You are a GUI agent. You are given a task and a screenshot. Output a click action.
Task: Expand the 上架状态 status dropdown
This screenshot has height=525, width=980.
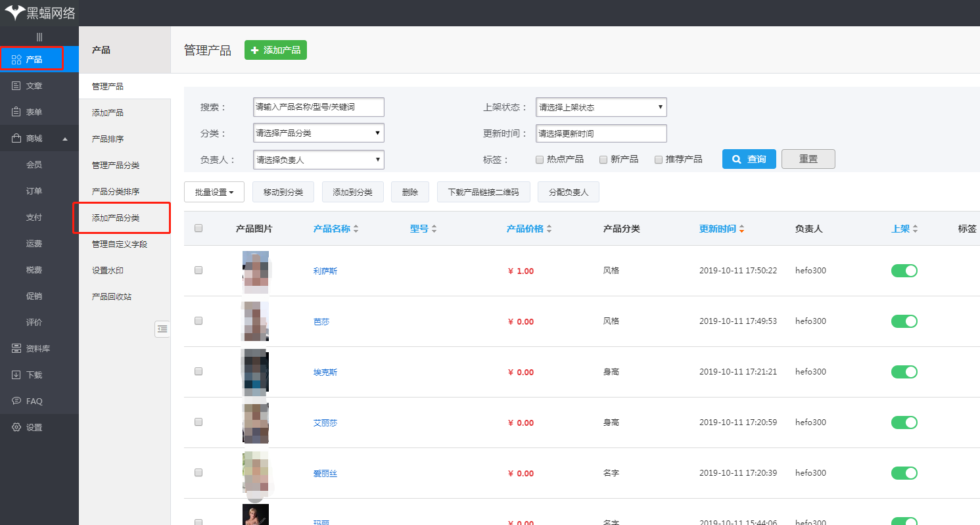pos(600,106)
